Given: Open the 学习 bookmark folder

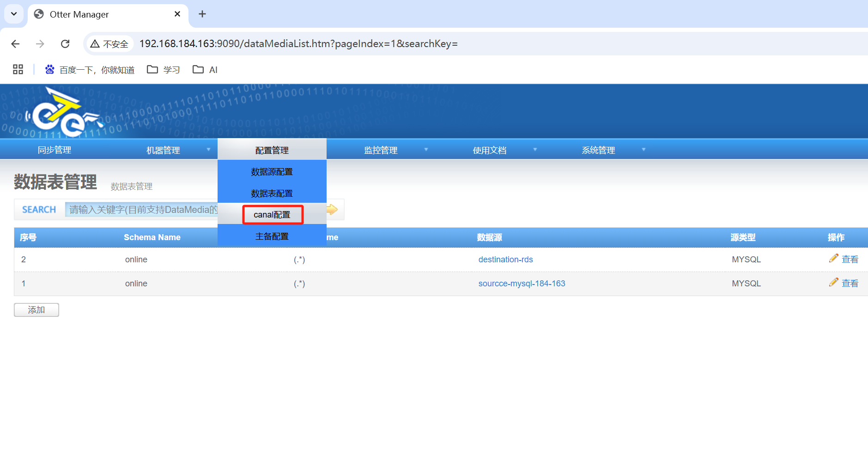Looking at the screenshot, I should [x=164, y=70].
